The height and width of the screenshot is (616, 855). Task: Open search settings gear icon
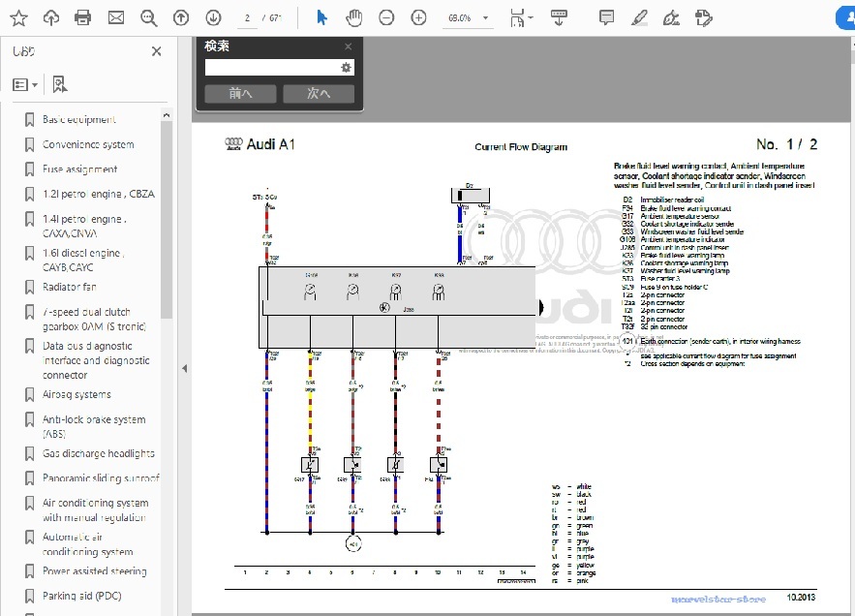tap(346, 68)
